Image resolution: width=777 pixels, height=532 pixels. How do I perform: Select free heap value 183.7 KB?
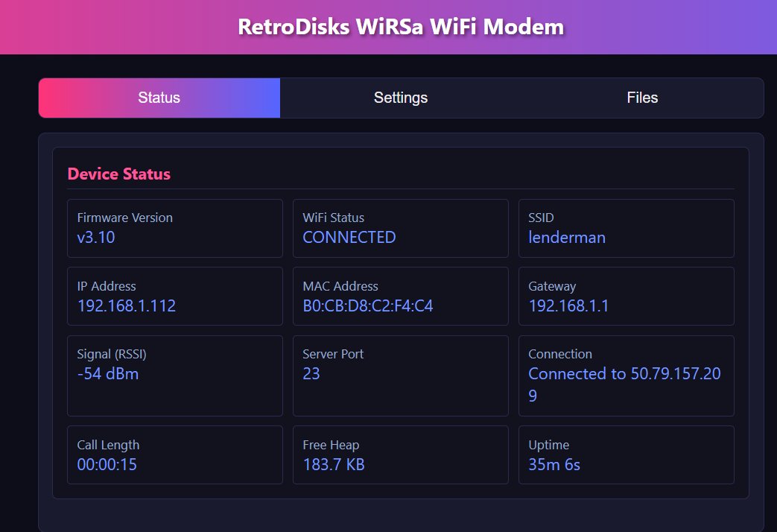click(334, 465)
